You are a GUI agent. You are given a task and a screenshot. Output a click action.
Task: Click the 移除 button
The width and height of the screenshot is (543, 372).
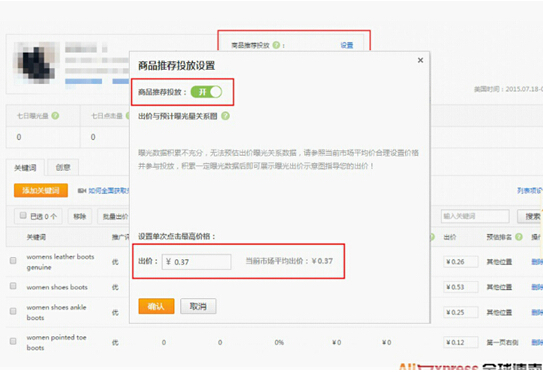[x=80, y=216]
